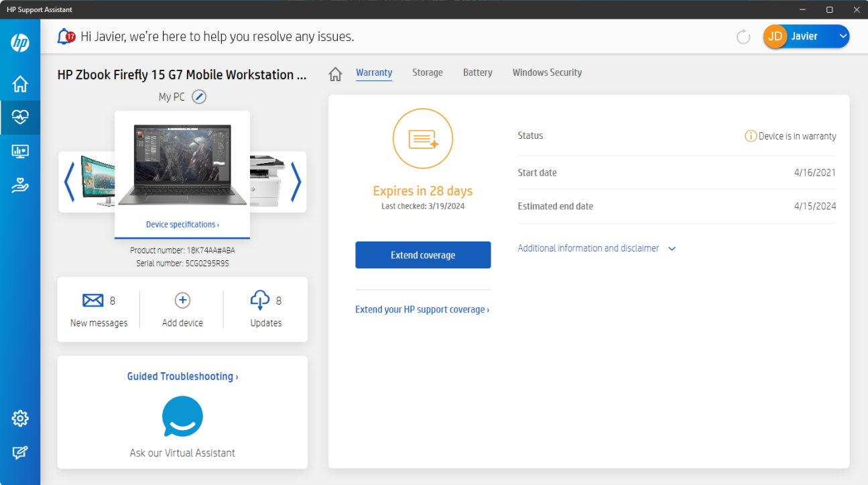Click the warranty certificate circle icon
868x485 pixels.
pos(423,139)
